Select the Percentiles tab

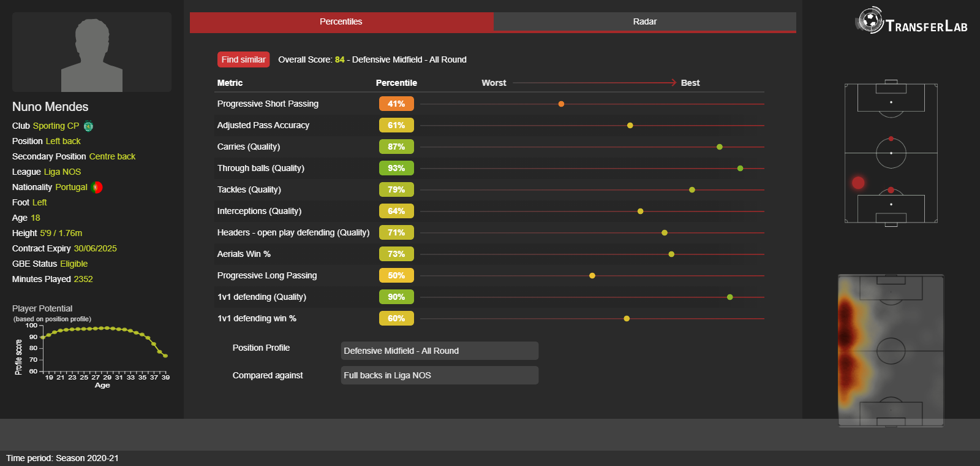341,21
